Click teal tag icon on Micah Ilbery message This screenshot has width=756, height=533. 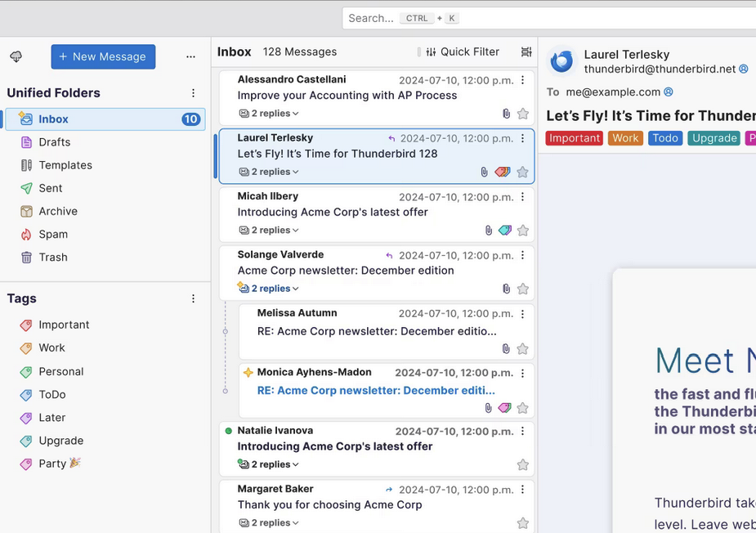pyautogui.click(x=505, y=231)
